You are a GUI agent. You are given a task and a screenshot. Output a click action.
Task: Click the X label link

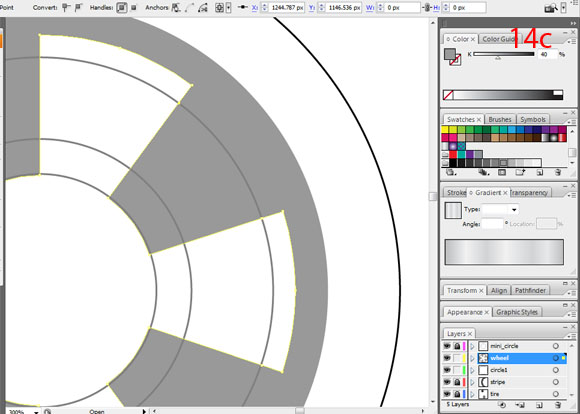(x=255, y=8)
